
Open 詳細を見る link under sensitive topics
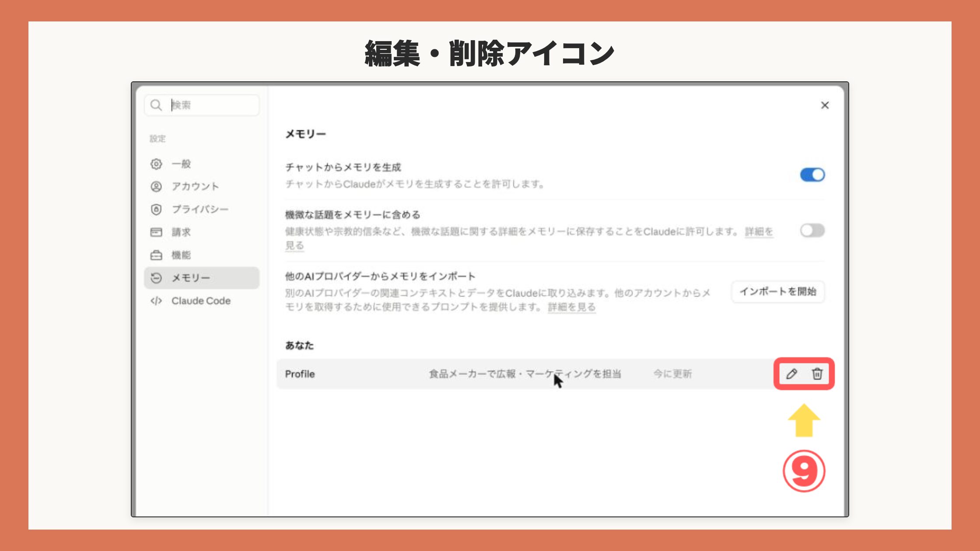[x=759, y=232]
